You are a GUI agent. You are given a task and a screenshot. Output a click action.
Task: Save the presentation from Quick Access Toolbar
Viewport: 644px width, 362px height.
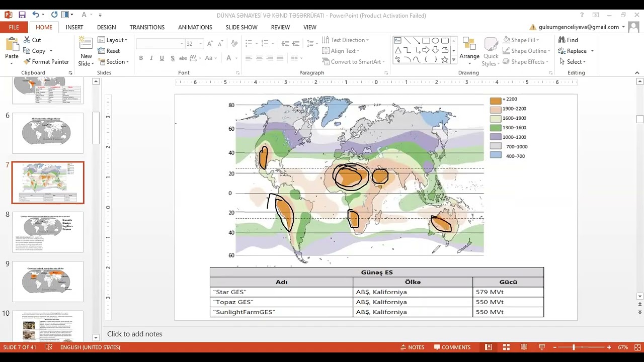22,15
